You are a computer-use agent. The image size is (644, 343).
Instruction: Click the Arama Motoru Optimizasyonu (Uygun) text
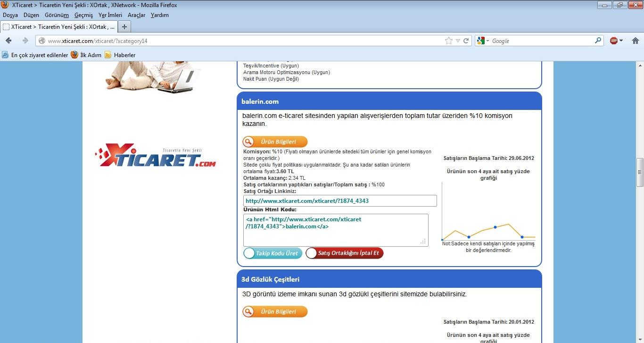point(287,72)
